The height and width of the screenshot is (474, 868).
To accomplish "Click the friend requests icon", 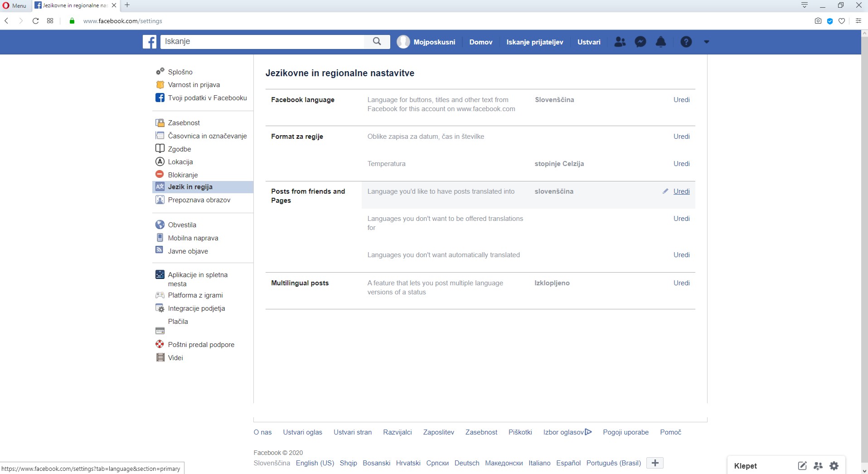I will tap(620, 42).
